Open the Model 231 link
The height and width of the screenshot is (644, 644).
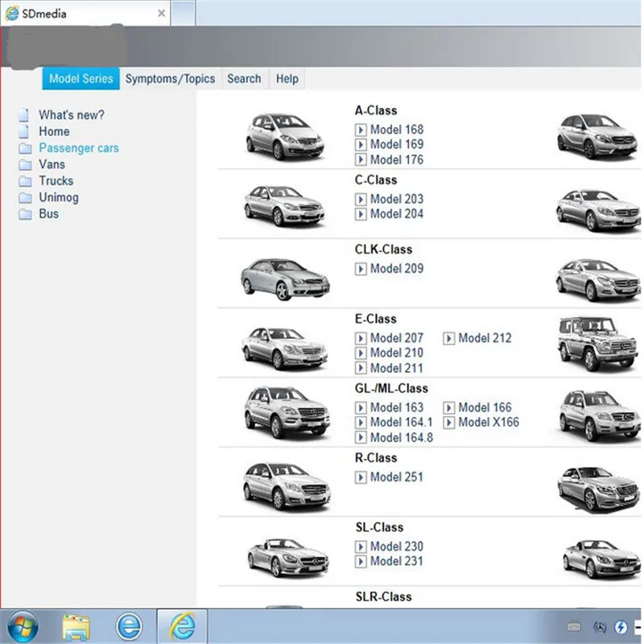pos(397,561)
